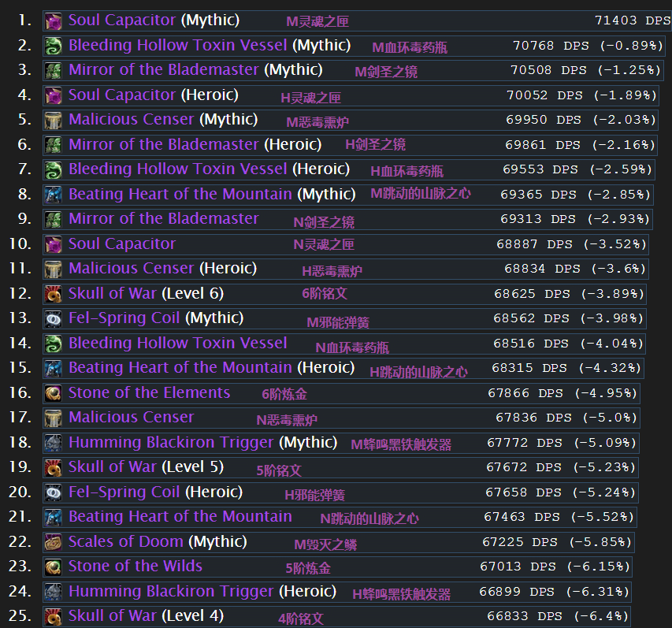Click the Mirror of the Blademaster (Mythic) icon
672x628 pixels.
tap(54, 71)
